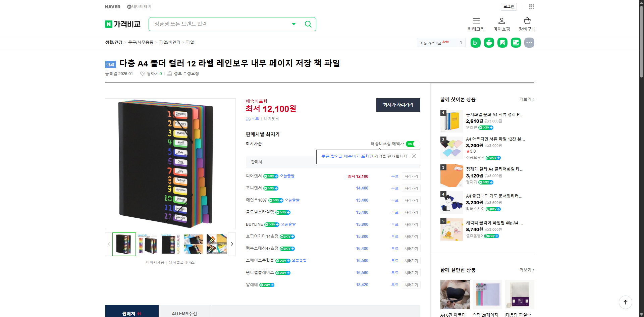Open more sharing options via ellipsis icon

[x=529, y=42]
